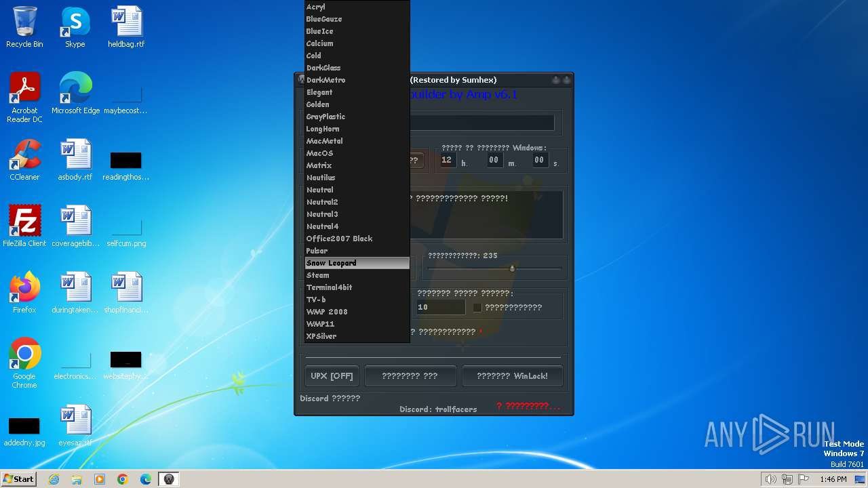Edit the hours field showing 12
Screen dimensions: 868x488
coord(447,161)
